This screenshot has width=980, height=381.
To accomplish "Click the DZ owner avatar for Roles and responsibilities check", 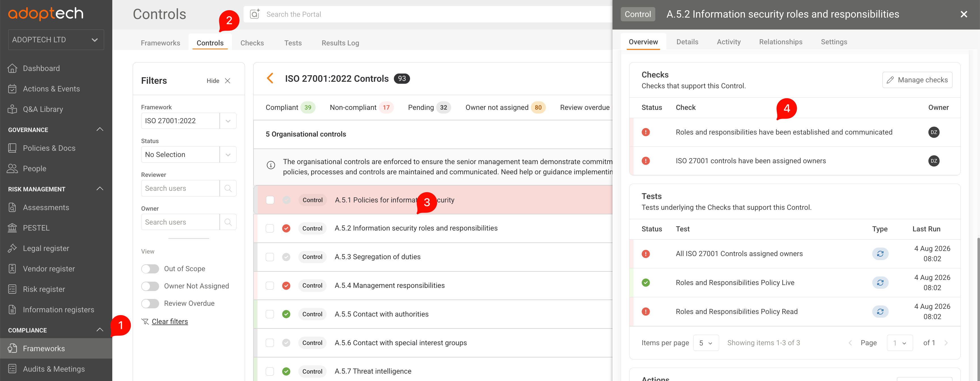I will coord(933,132).
